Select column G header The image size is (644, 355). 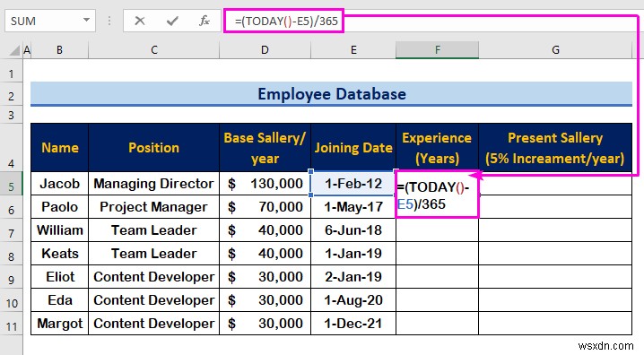[x=555, y=50]
